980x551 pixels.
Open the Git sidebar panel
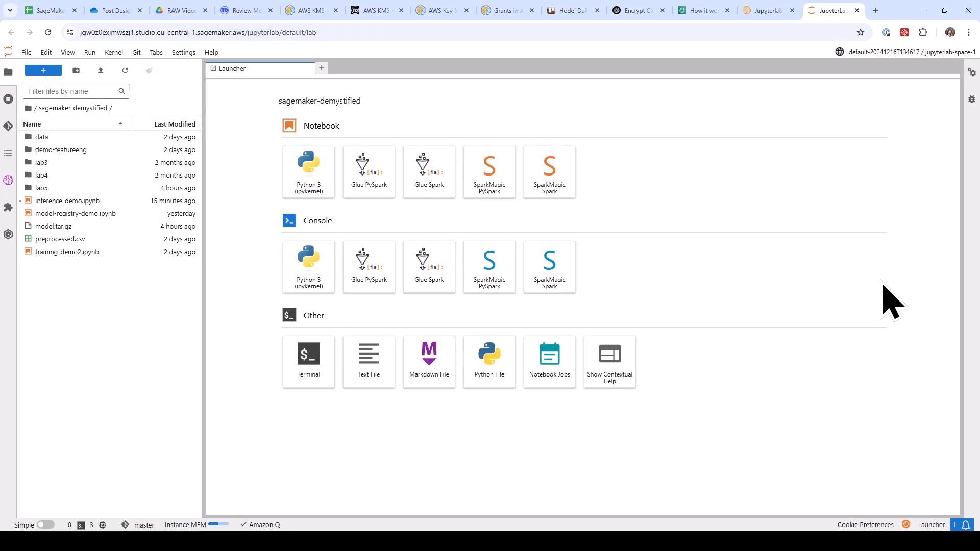[x=8, y=126]
